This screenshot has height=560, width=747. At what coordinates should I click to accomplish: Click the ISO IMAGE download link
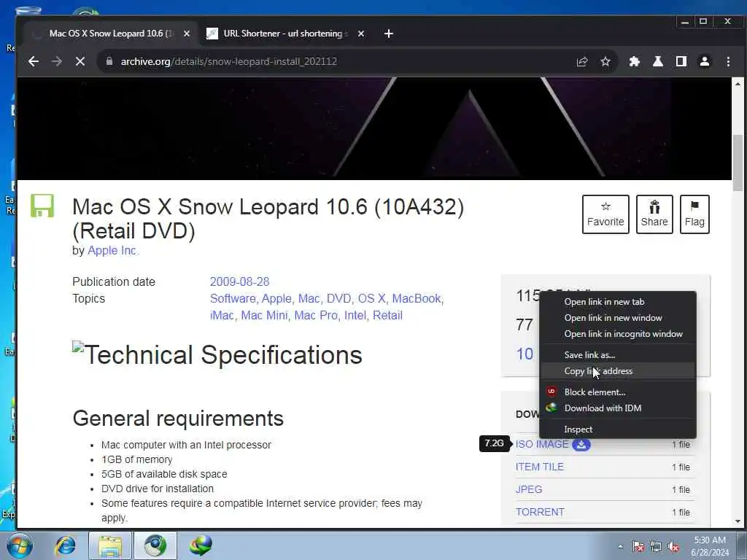[x=542, y=444]
